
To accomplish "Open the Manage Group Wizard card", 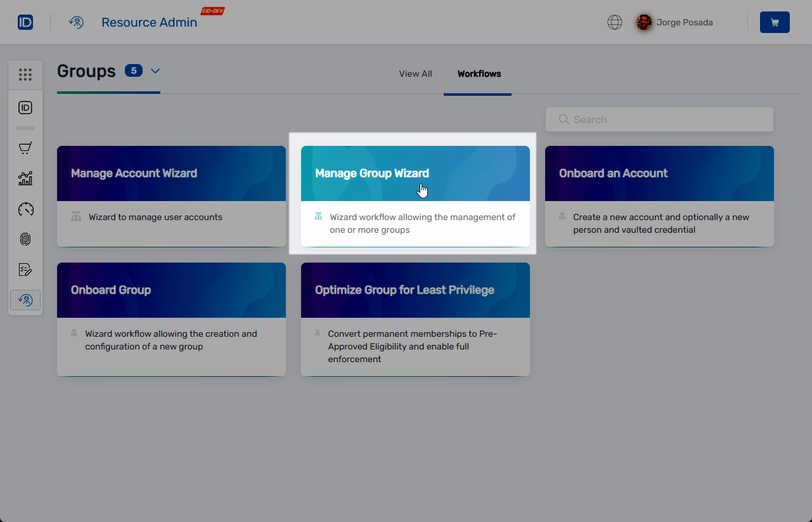I will (x=415, y=190).
